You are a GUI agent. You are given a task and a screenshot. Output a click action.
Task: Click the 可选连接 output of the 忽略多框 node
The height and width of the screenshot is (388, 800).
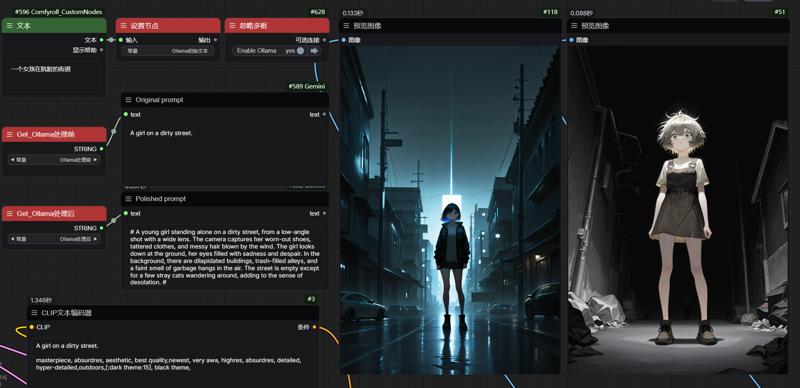pos(307,40)
